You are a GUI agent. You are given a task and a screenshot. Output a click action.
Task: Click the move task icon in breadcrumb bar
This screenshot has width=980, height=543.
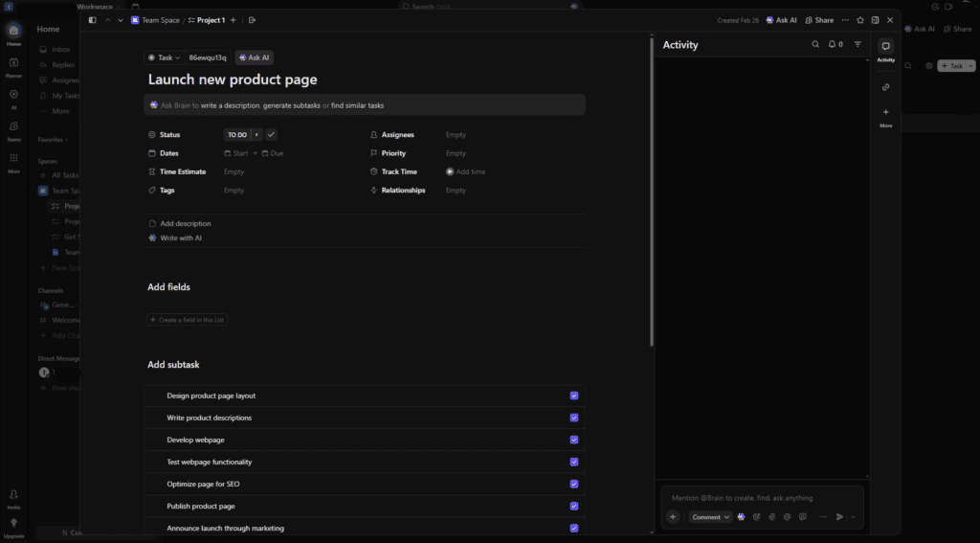pos(253,20)
